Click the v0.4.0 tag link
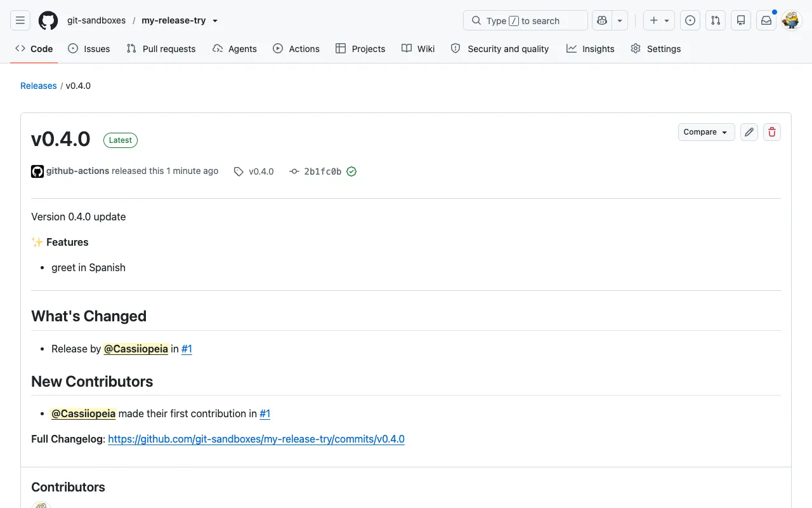The width and height of the screenshot is (812, 508). point(261,171)
